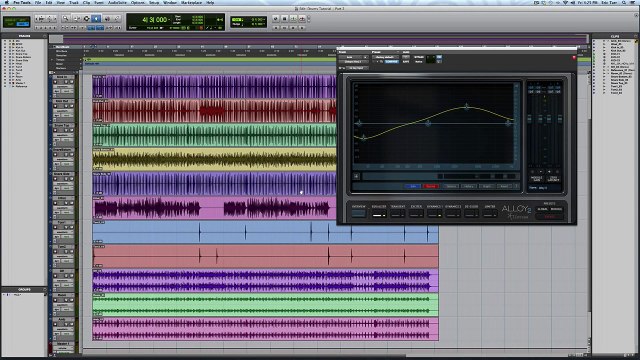Screen dimensions: 640x360
Task: Open plug-in insert selector Alloy 2
Action: pyautogui.click(x=353, y=62)
